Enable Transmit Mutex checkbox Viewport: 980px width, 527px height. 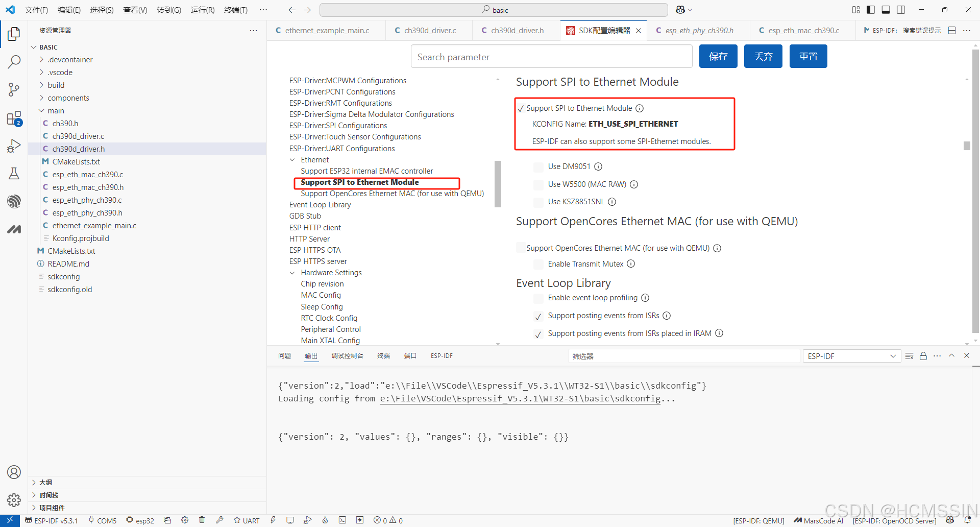tap(538, 265)
